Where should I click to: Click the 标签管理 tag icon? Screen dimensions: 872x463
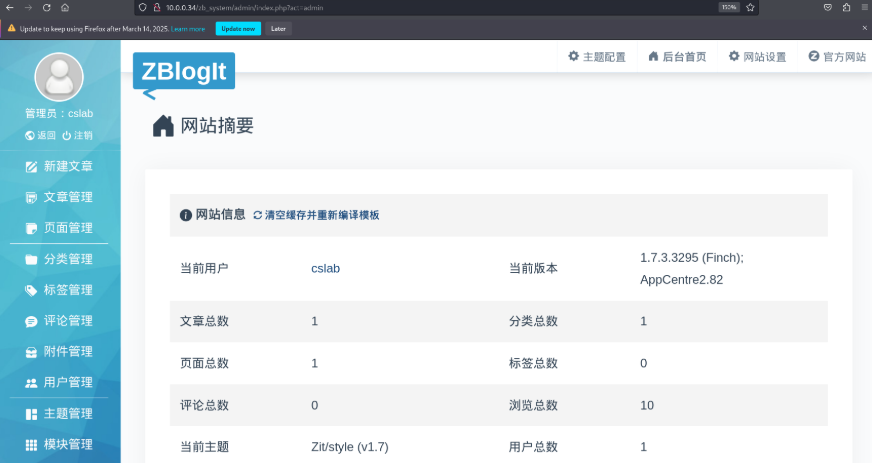pos(32,291)
